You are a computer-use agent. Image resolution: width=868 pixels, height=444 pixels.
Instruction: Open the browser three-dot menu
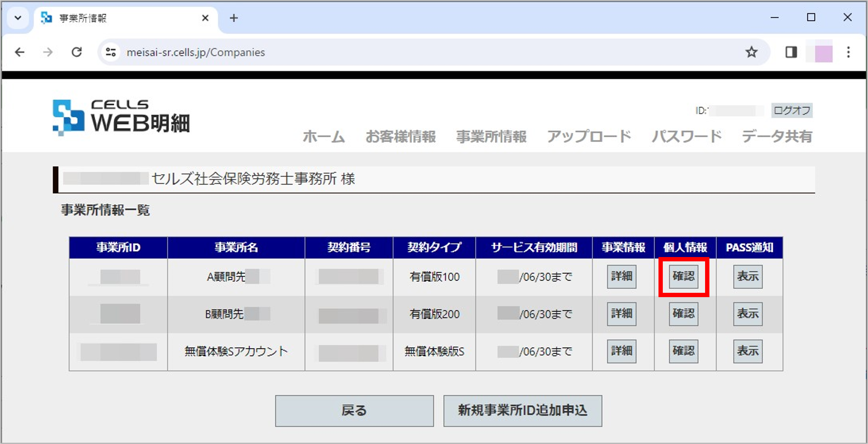849,52
